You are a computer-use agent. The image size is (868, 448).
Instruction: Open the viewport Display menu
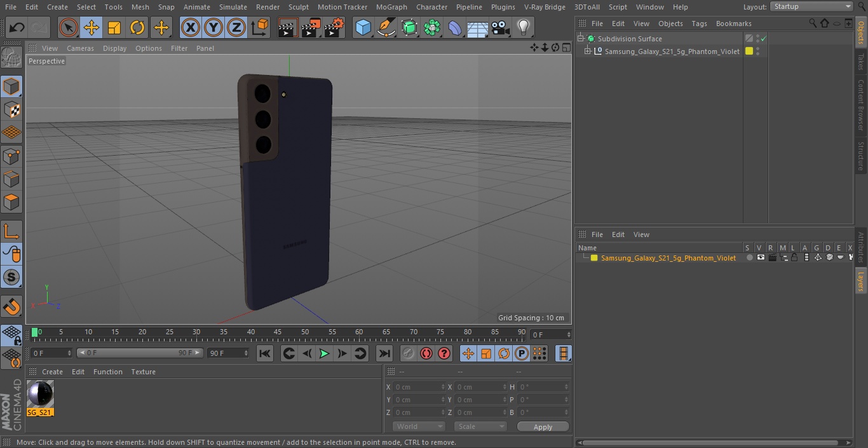point(114,48)
